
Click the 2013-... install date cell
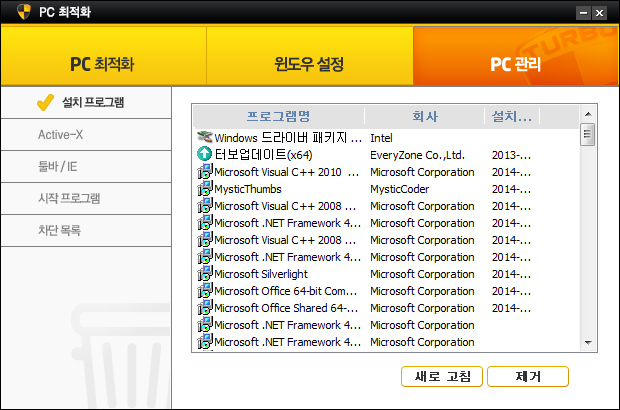pos(511,155)
